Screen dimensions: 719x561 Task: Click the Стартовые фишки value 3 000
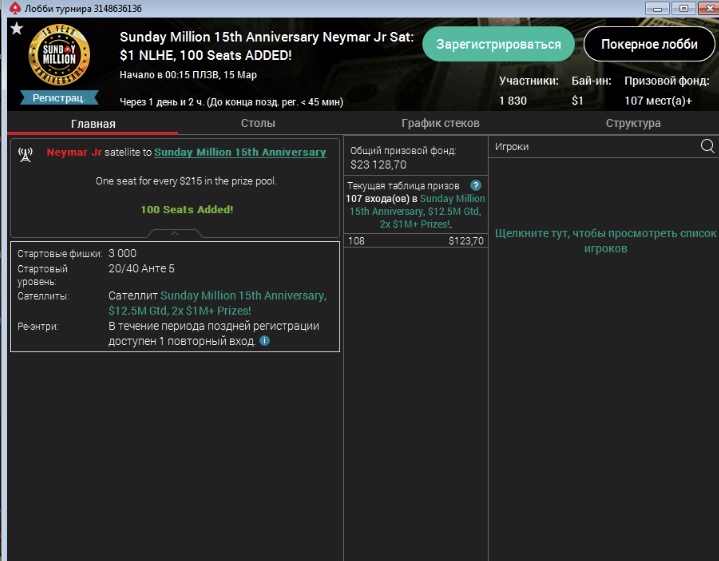tap(122, 253)
